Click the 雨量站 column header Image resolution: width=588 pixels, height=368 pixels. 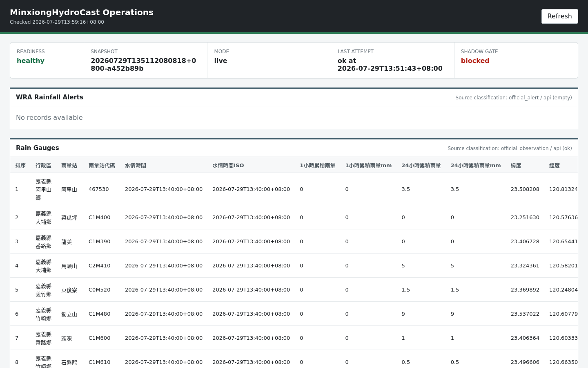pos(69,166)
